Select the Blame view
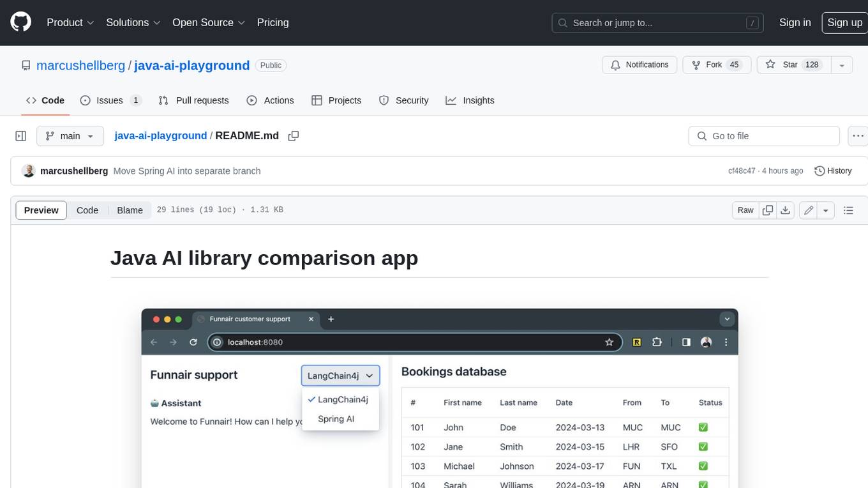This screenshot has height=488, width=868. pos(130,210)
